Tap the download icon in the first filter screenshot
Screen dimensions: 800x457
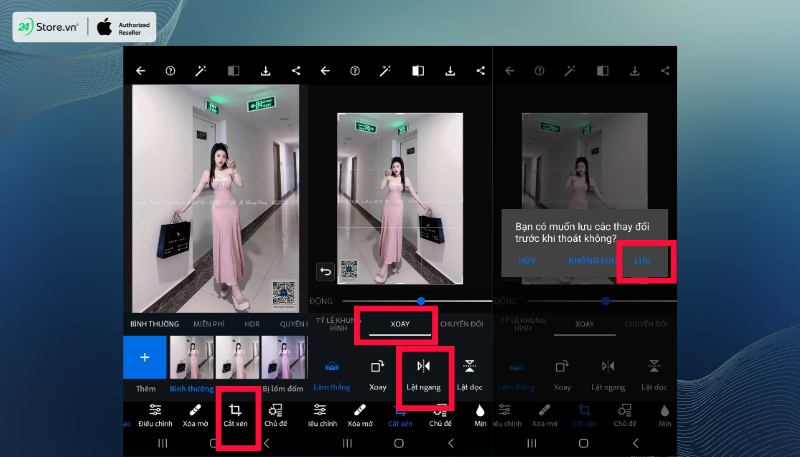[x=265, y=71]
